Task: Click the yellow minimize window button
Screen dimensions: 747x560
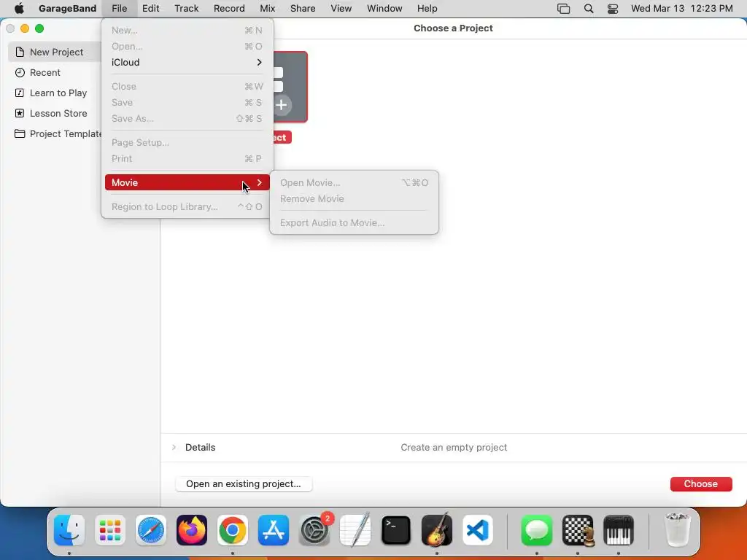Action: [25, 28]
